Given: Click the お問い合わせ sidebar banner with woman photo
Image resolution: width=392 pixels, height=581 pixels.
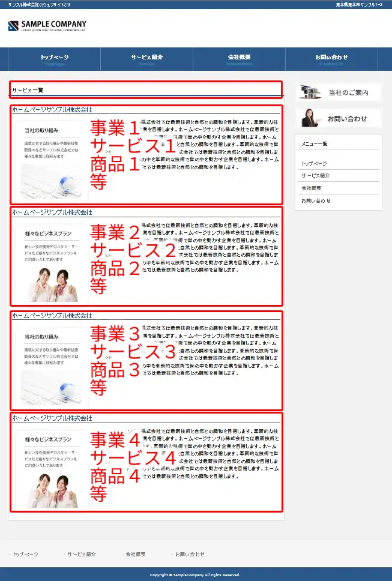Looking at the screenshot, I should 339,118.
